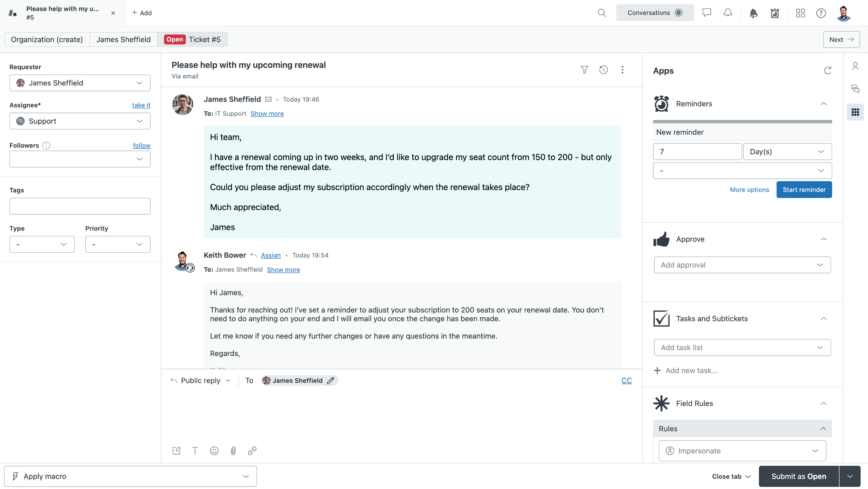The image size is (868, 489).
Task: Collapse the Reminders app section
Action: (824, 104)
